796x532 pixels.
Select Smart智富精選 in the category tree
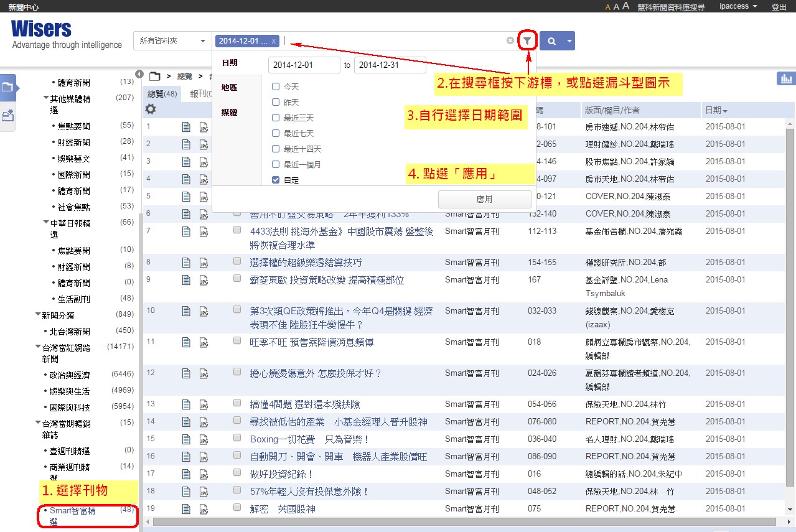point(73,516)
